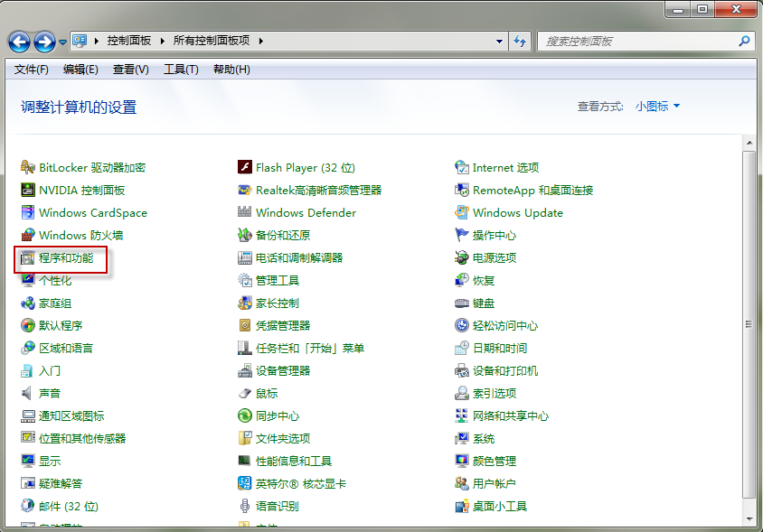Open NVIDIA 控制面板 icon

(x=28, y=190)
